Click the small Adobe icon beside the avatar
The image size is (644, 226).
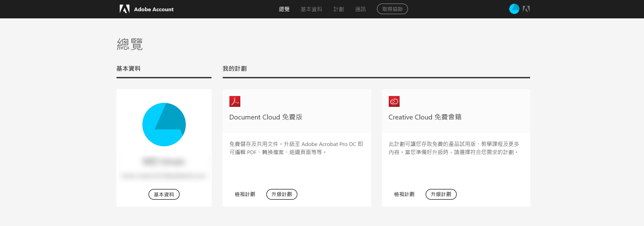526,9
